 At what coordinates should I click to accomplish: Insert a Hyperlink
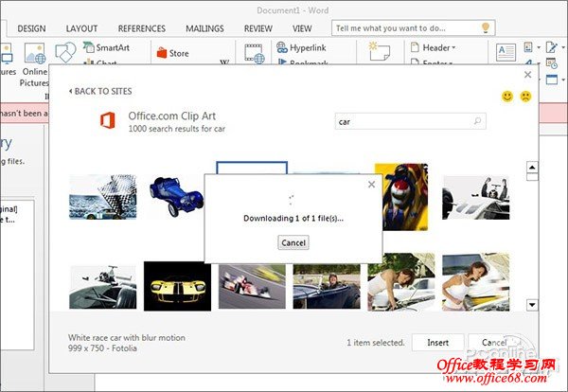click(301, 47)
